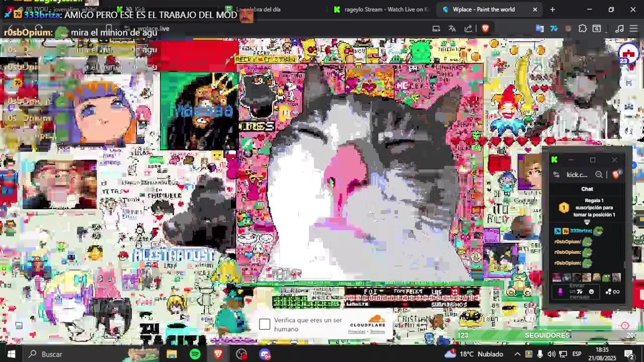This screenshot has width=644, height=362.
Task: Select the pink emote in quick emote row
Action: (x=556, y=278)
